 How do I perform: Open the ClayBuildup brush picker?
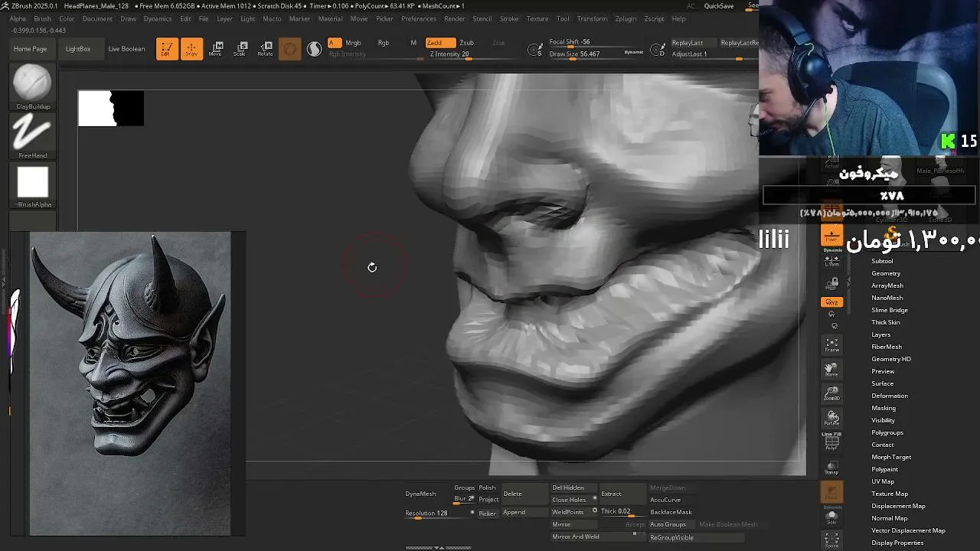click(32, 86)
